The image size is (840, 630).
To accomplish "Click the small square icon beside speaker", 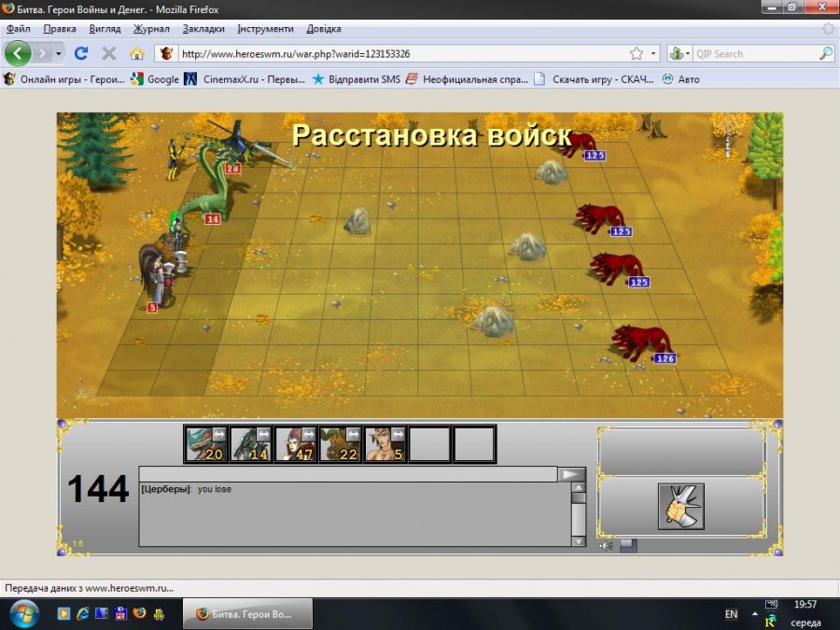I will click(628, 546).
